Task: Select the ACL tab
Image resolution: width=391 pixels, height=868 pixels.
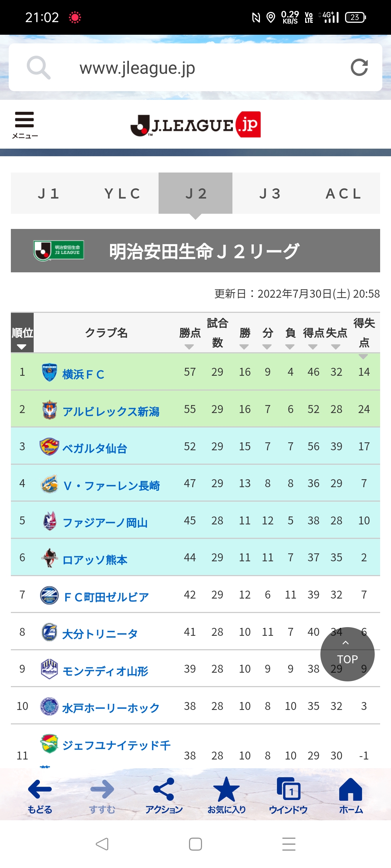Action: pos(343,193)
